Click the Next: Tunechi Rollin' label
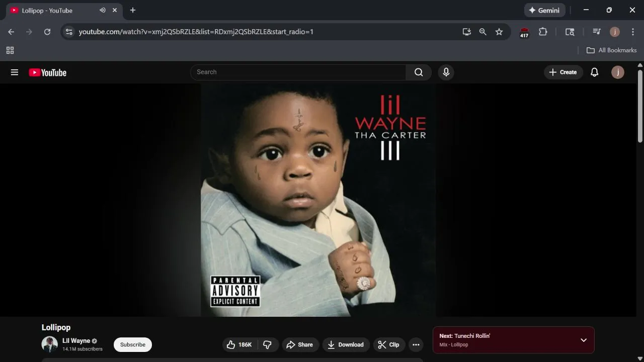 [x=464, y=336]
